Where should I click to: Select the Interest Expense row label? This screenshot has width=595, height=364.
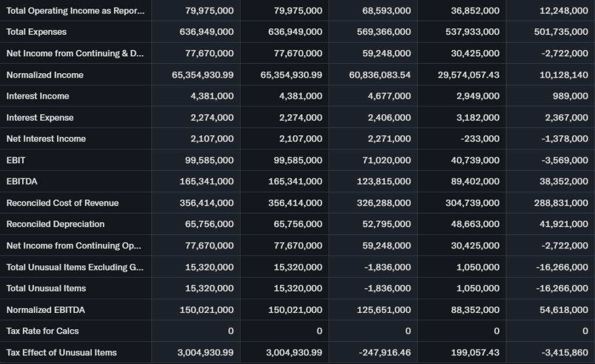click(x=40, y=118)
